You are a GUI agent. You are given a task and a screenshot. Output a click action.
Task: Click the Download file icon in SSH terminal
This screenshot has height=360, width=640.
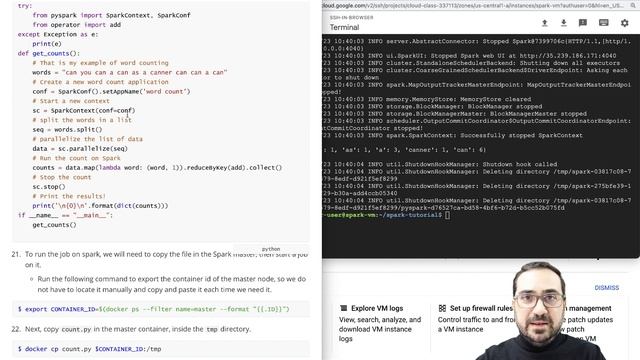(564, 23)
